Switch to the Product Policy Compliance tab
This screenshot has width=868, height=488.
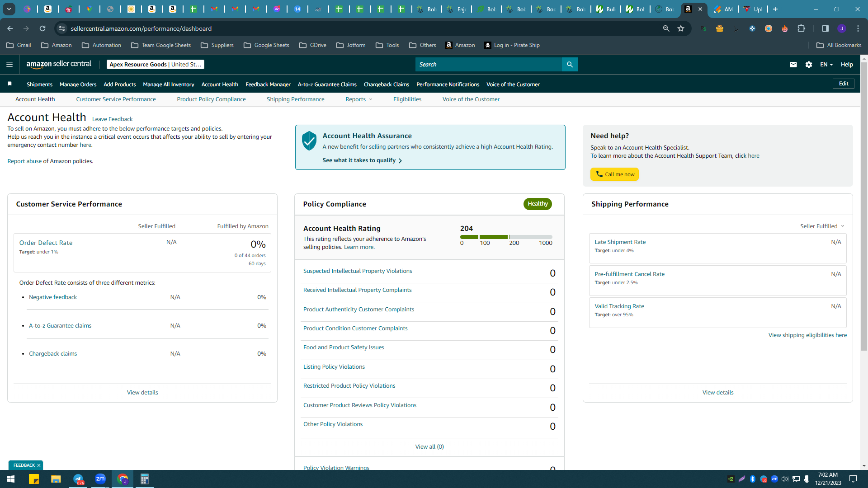click(x=211, y=99)
